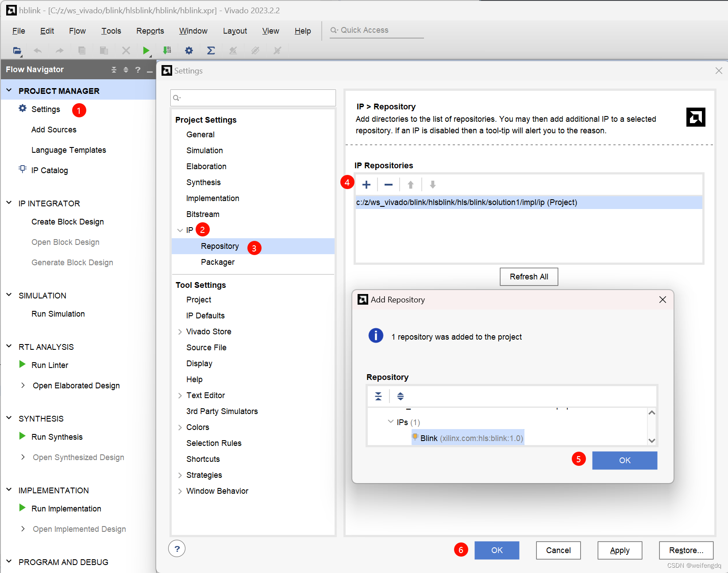Select Synthesis in Project Settings
The image size is (728, 573).
coord(203,182)
